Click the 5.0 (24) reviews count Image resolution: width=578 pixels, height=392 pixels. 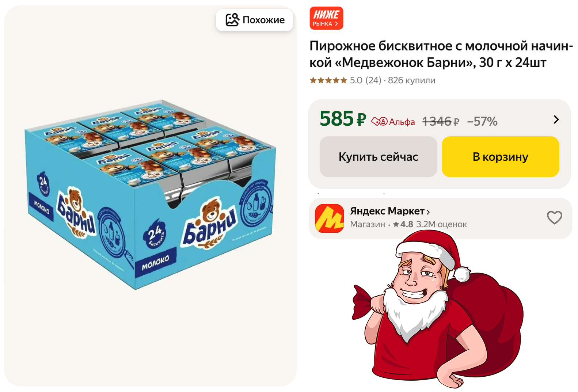pyautogui.click(x=365, y=80)
